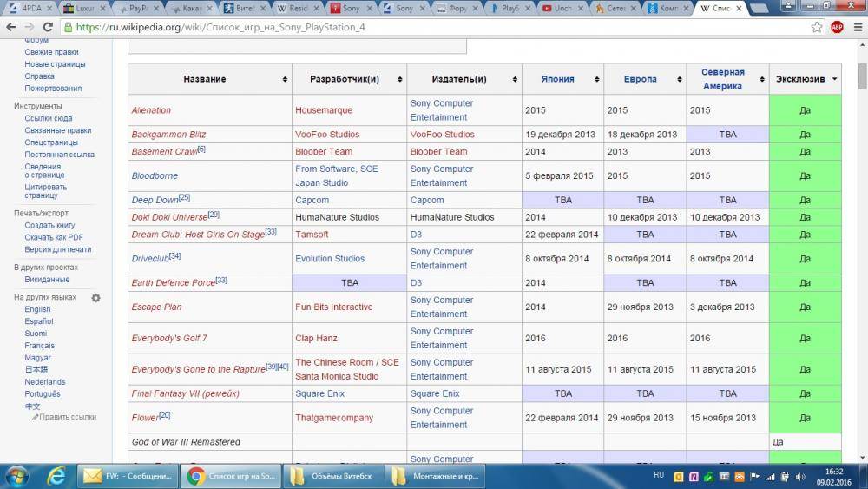Bookmark this page with the star icon

point(817,27)
